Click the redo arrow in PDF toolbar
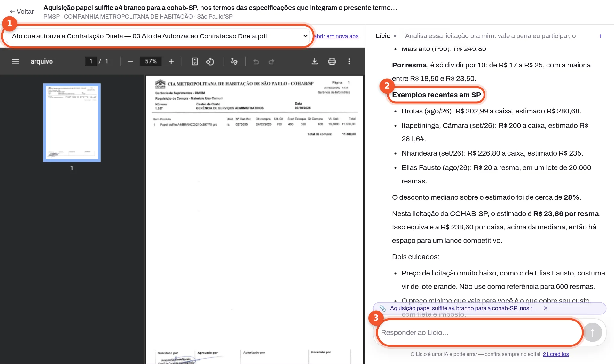Image resolution: width=614 pixels, height=364 pixels. pyautogui.click(x=272, y=61)
